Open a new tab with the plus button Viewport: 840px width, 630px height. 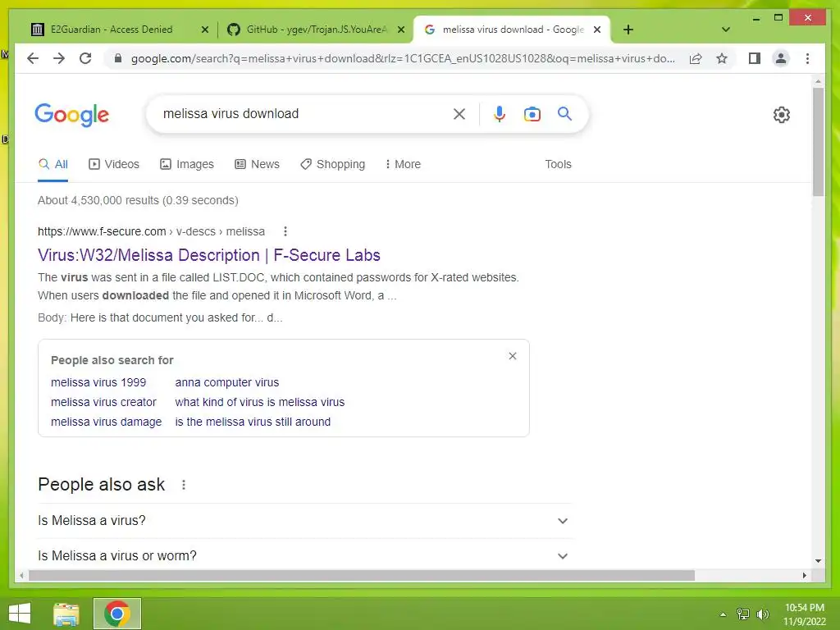pyautogui.click(x=628, y=30)
